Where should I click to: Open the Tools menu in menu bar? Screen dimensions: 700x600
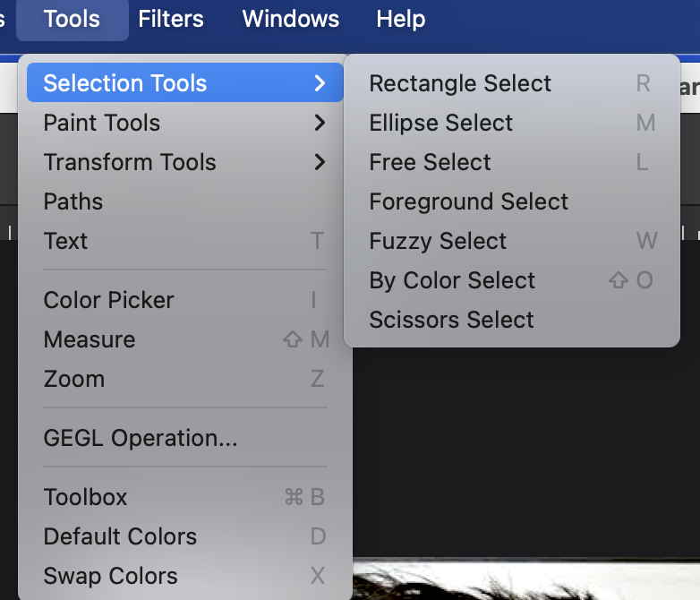[72, 19]
